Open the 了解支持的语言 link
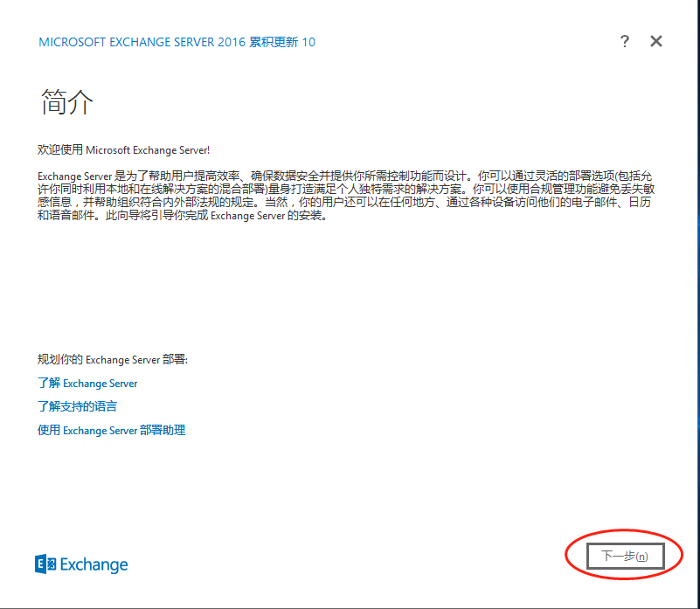Screen dimensions: 700x609 click(77, 406)
